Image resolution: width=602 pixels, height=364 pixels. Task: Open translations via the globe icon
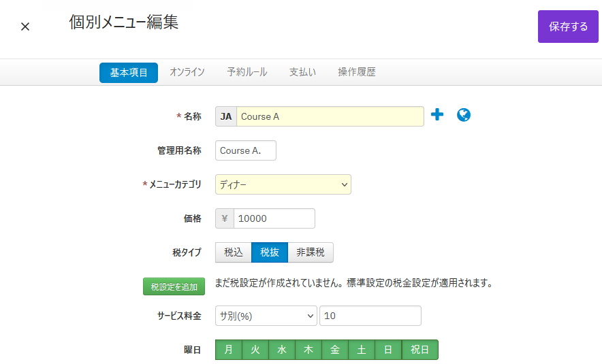pyautogui.click(x=463, y=115)
